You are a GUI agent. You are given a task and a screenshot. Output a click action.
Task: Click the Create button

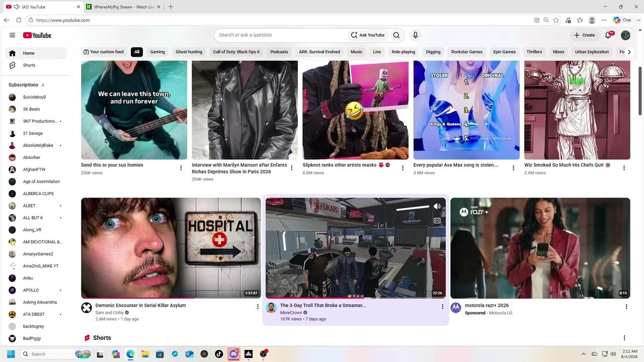(585, 35)
